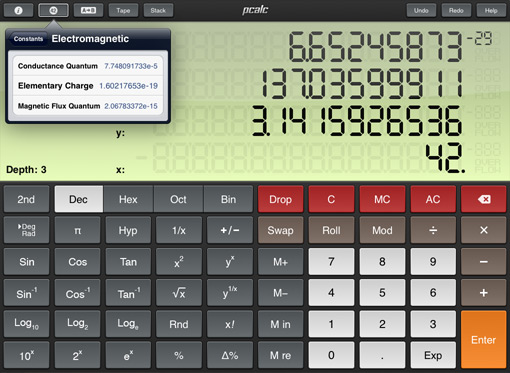510x373 pixels.
Task: Tap the Swap key
Action: [281, 230]
